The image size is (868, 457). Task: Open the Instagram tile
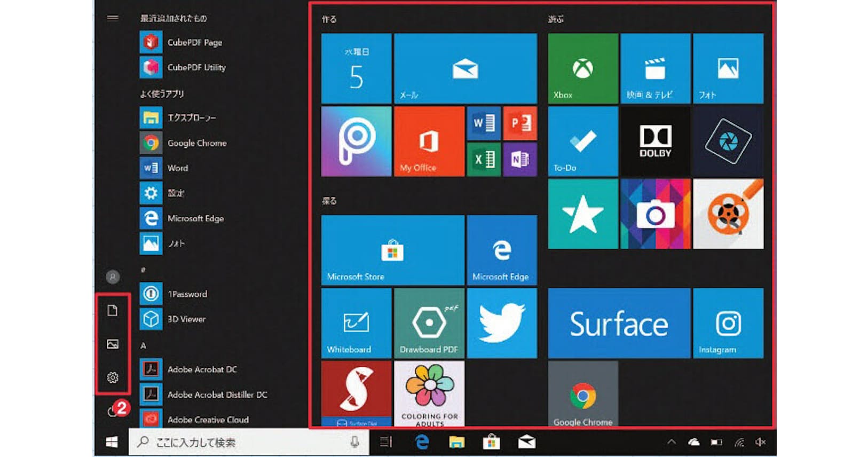point(728,323)
